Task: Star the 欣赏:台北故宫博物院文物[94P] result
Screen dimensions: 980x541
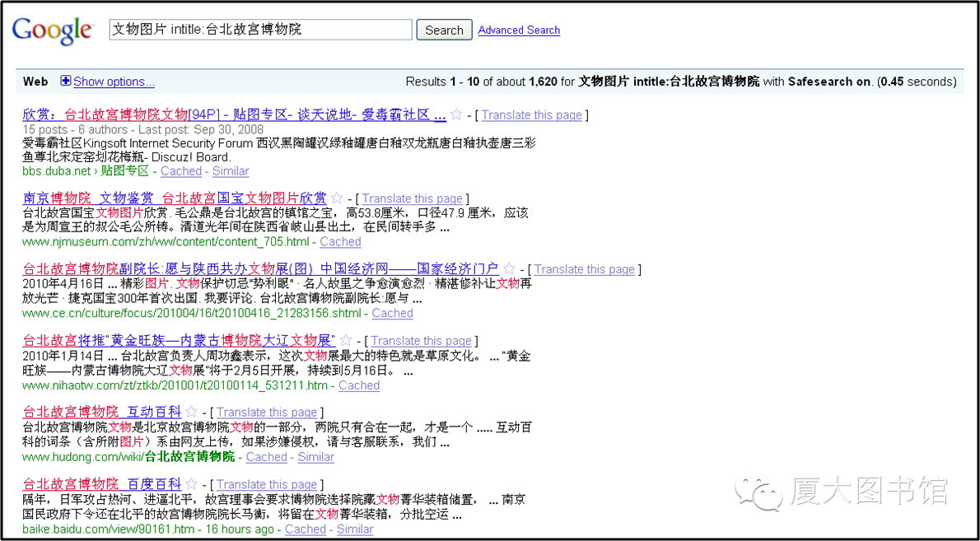Action: pyautogui.click(x=456, y=114)
